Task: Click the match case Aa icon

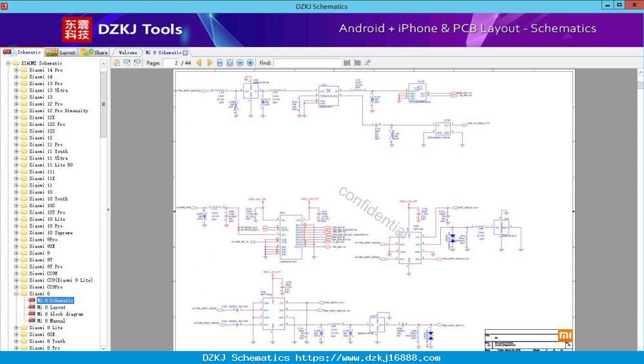Action: 367,63
